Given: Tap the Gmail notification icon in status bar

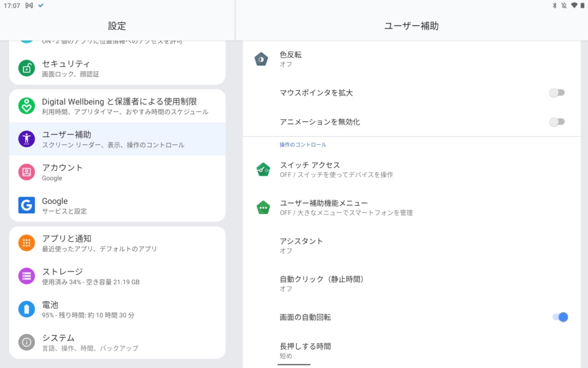Looking at the screenshot, I should pos(29,5).
